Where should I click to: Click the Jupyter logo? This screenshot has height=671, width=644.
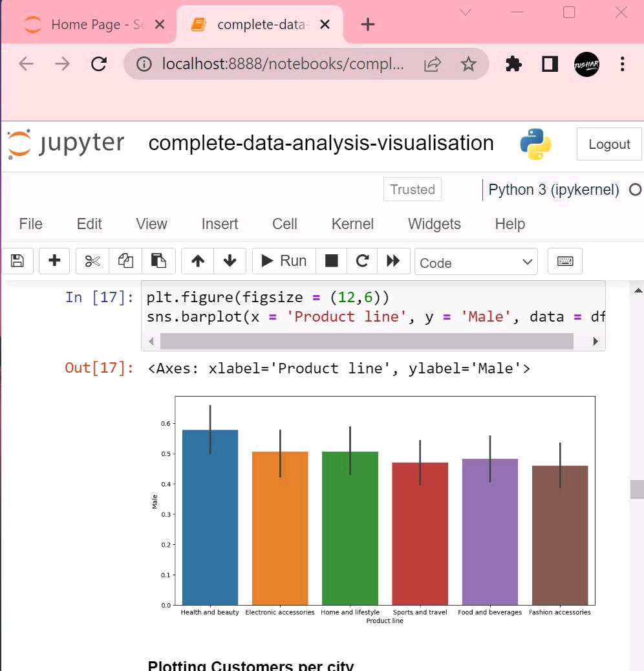click(67, 144)
